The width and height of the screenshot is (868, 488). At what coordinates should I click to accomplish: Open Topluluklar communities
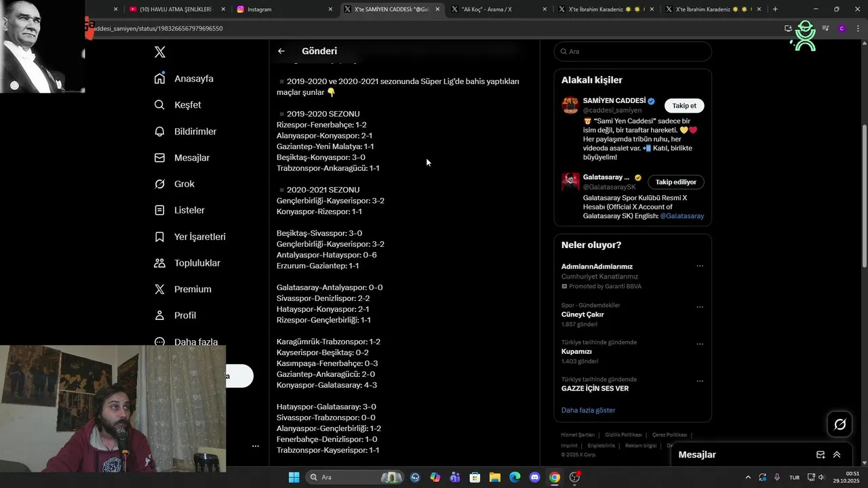click(x=187, y=263)
